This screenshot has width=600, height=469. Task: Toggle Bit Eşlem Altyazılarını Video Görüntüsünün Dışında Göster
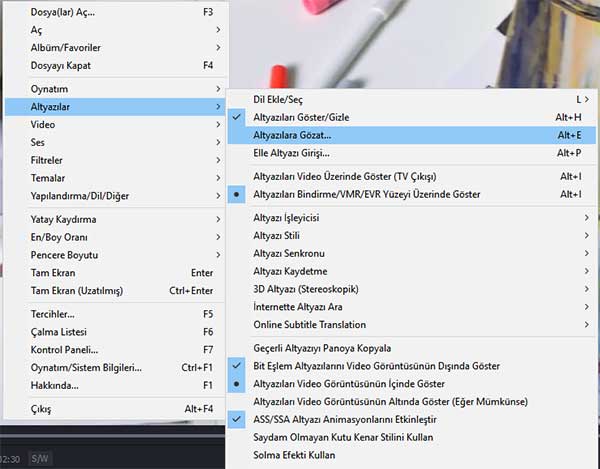point(412,366)
